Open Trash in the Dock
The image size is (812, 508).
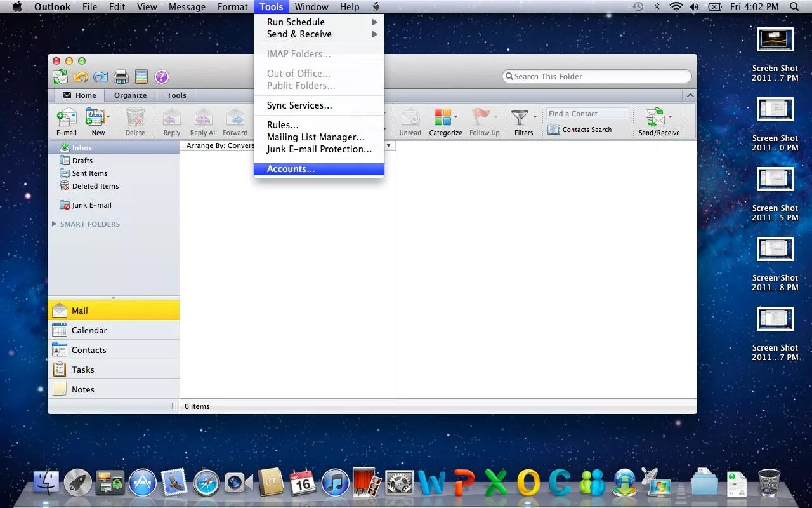(769, 483)
